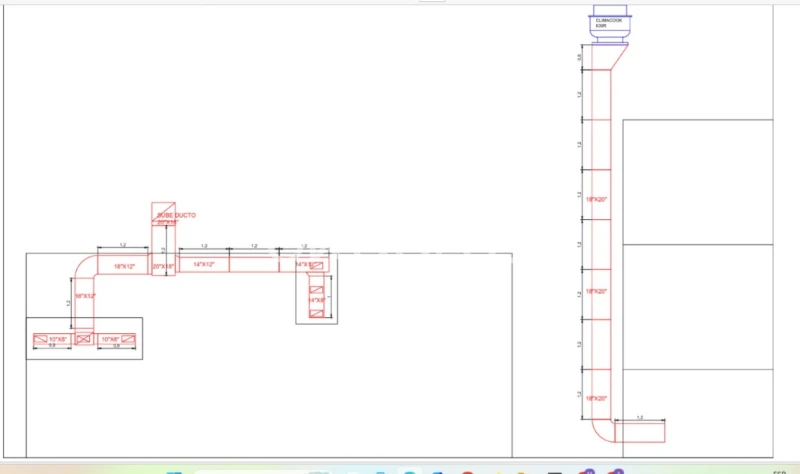Select the right-hand 10"X8" diffuser
Screen dimensions: 800x474
coord(108,340)
